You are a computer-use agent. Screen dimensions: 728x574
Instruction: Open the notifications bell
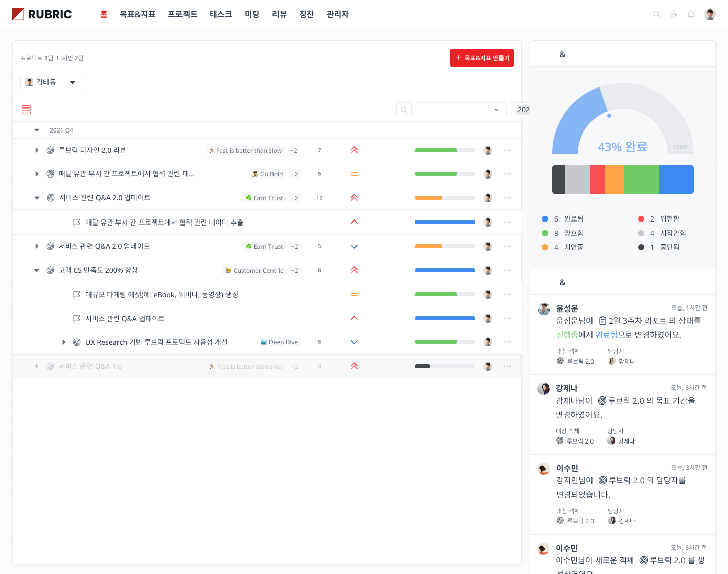coord(691,14)
